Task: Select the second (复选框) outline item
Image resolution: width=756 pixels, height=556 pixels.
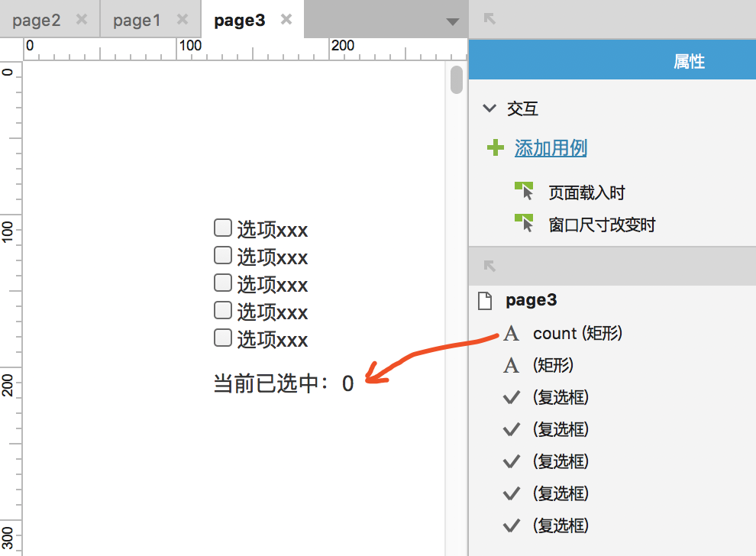Action: pos(561,429)
